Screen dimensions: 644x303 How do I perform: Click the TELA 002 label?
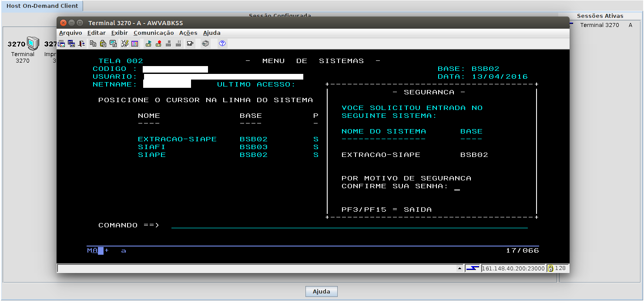[x=121, y=61]
